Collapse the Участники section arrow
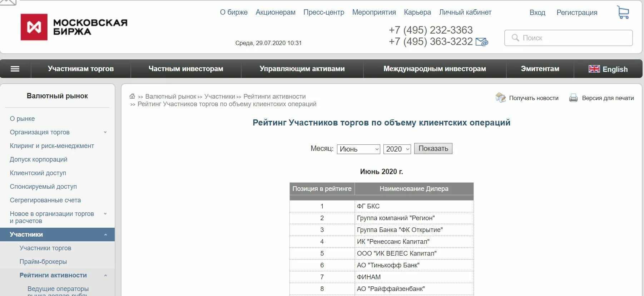Viewport: 644px width, 296px height. 105,235
